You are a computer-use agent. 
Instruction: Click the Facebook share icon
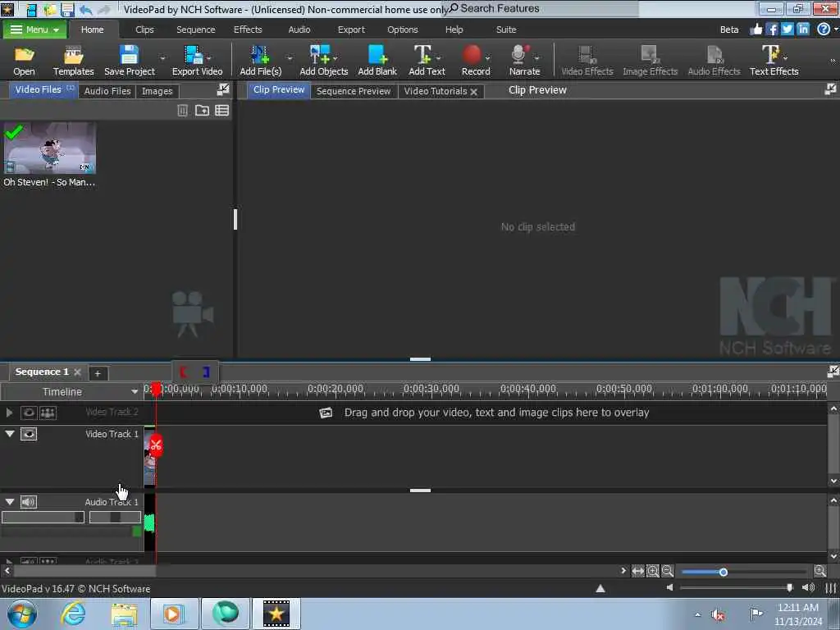click(x=772, y=30)
